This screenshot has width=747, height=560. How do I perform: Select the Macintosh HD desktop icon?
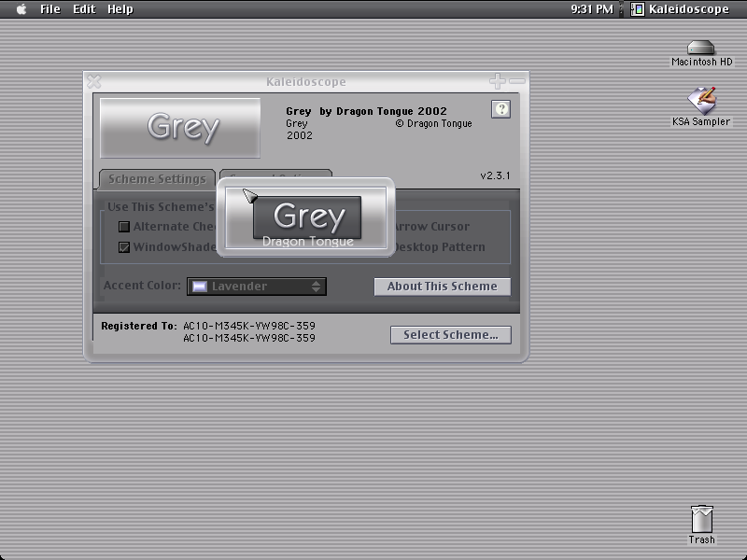coord(701,53)
